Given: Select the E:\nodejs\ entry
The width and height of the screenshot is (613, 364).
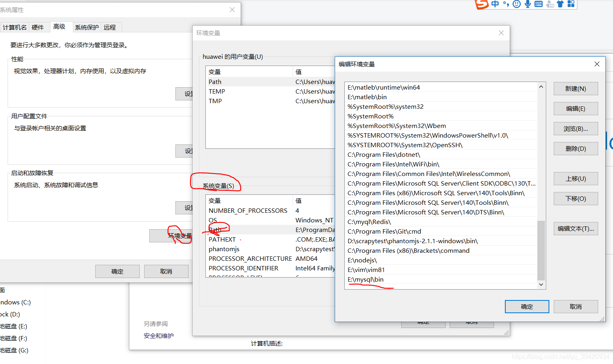Looking at the screenshot, I should (441, 260).
